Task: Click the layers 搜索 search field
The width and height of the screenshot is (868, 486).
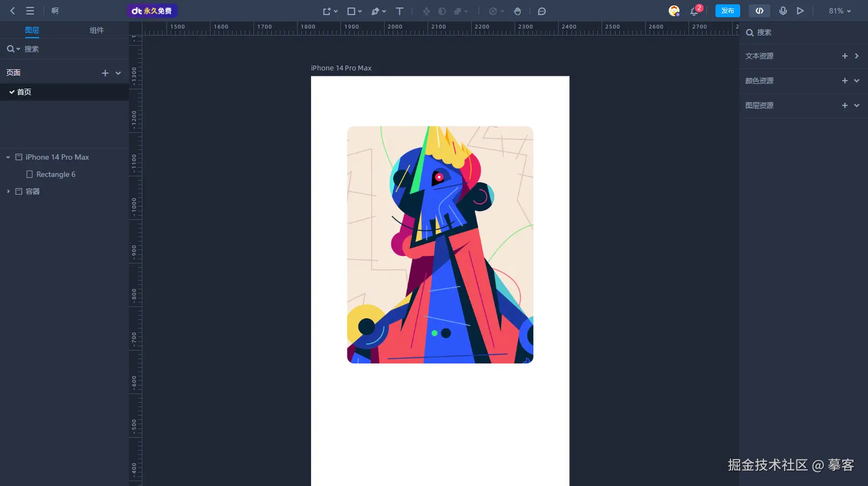Action: click(x=74, y=49)
